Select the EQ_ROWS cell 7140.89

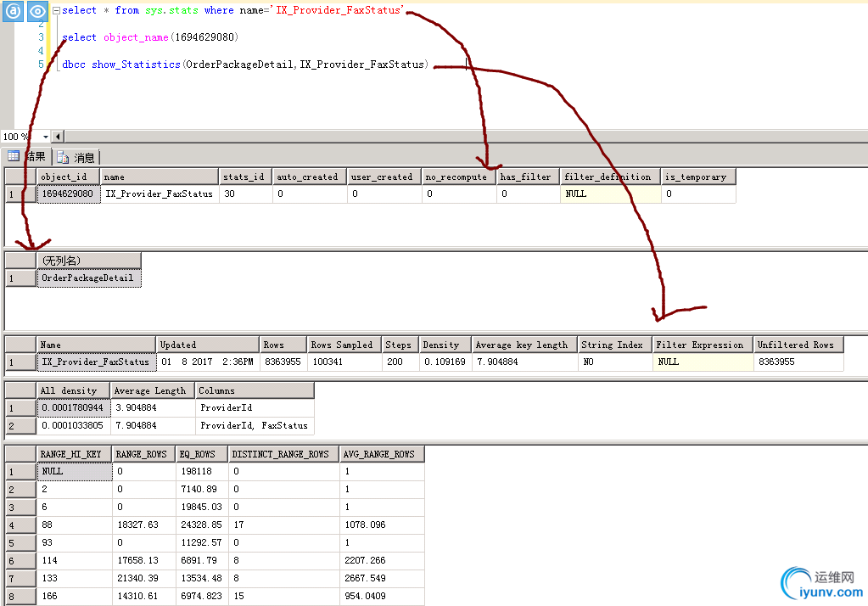point(202,489)
